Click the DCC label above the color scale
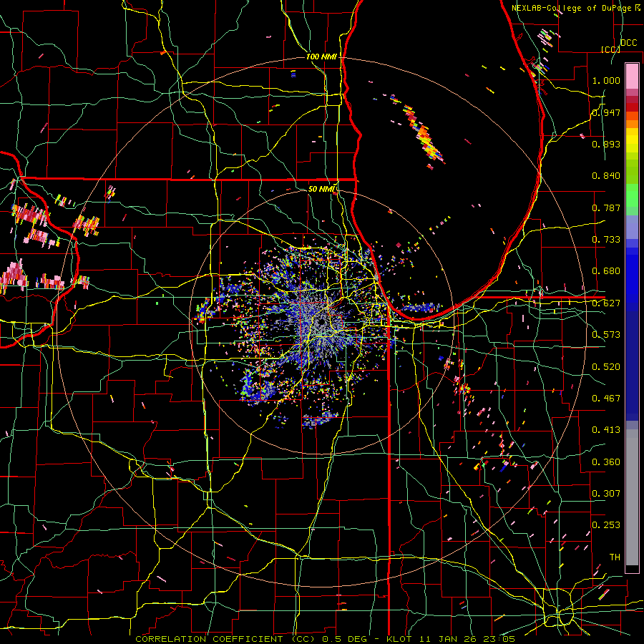This screenshot has width=644, height=644. 628,43
